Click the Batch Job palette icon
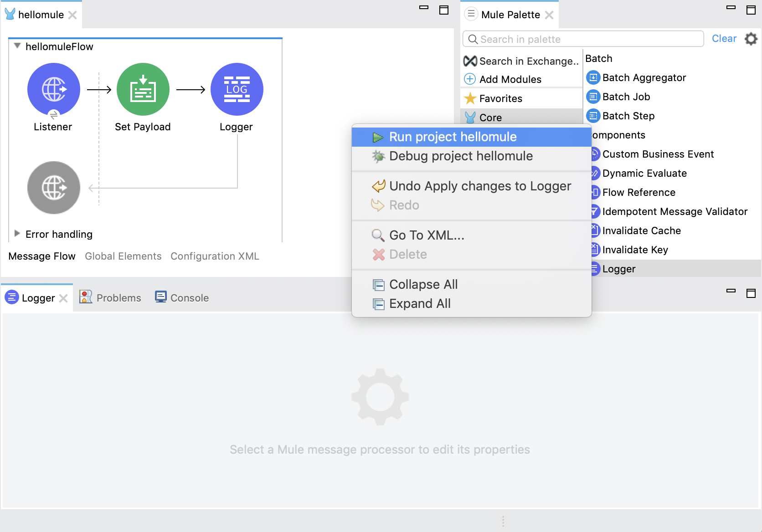Image resolution: width=762 pixels, height=532 pixels. pos(593,97)
